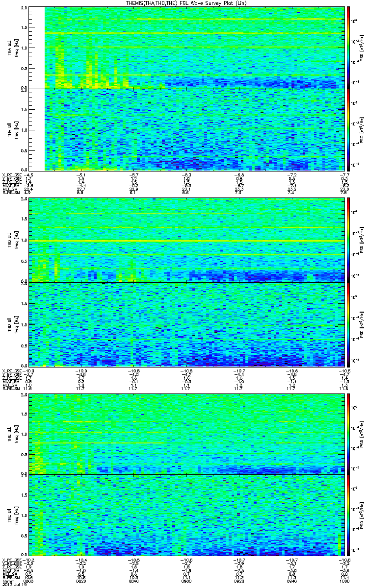
Task: Click the 'PSD [nT²/Hz]' label beside THE B∥ color bar
Action: click(361, 515)
